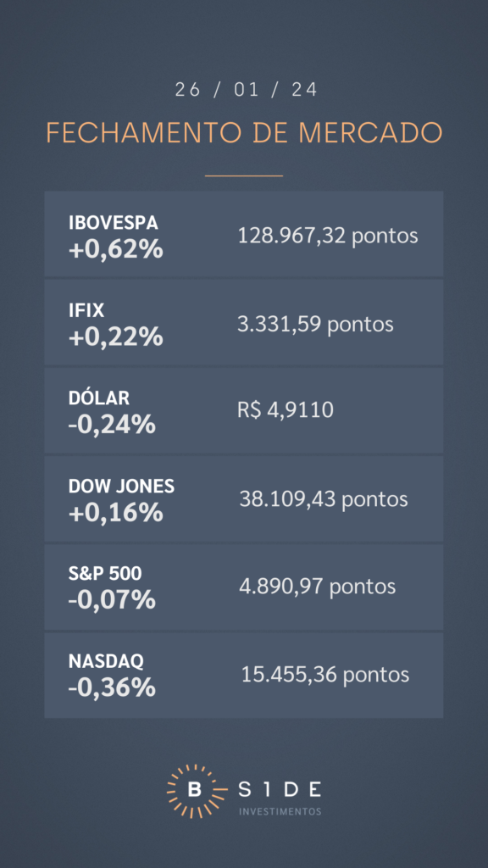Viewport: 488px width, 868px height.
Task: Open the DÓLAR row label
Action: (99, 398)
